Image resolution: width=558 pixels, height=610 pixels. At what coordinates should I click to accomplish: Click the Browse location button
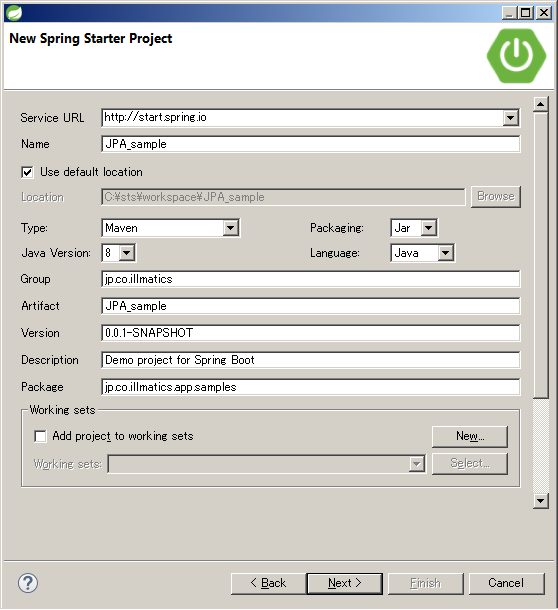coord(496,196)
